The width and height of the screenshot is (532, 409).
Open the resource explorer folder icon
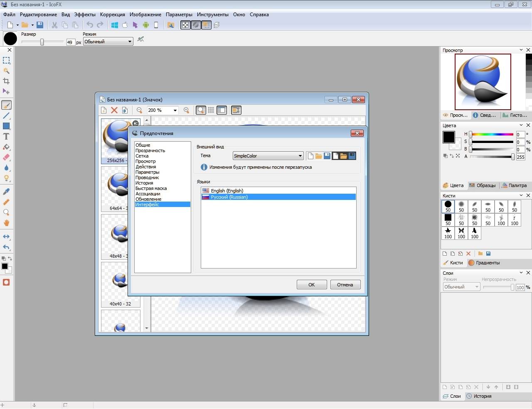(171, 25)
